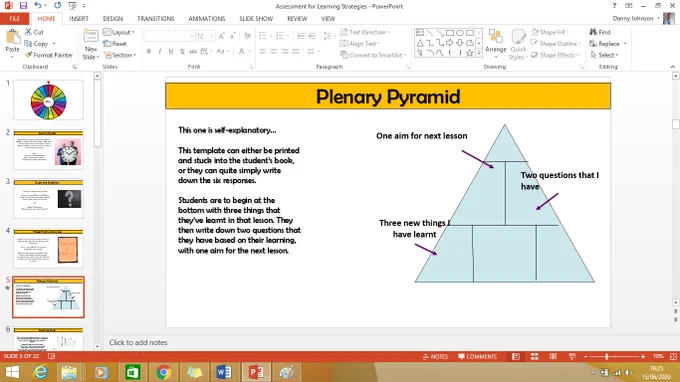Adjust the zoom slider handle
This screenshot has height=382, width=680.
point(607,356)
